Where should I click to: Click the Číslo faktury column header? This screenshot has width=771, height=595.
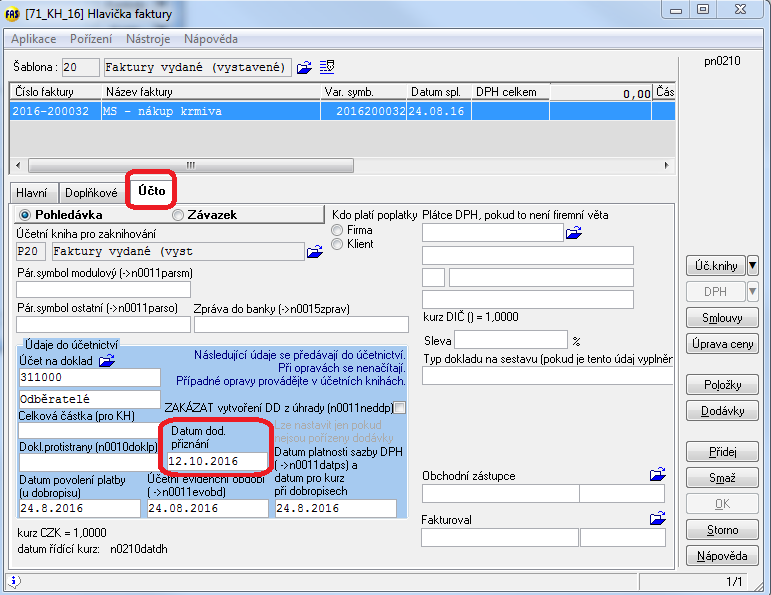pos(56,92)
